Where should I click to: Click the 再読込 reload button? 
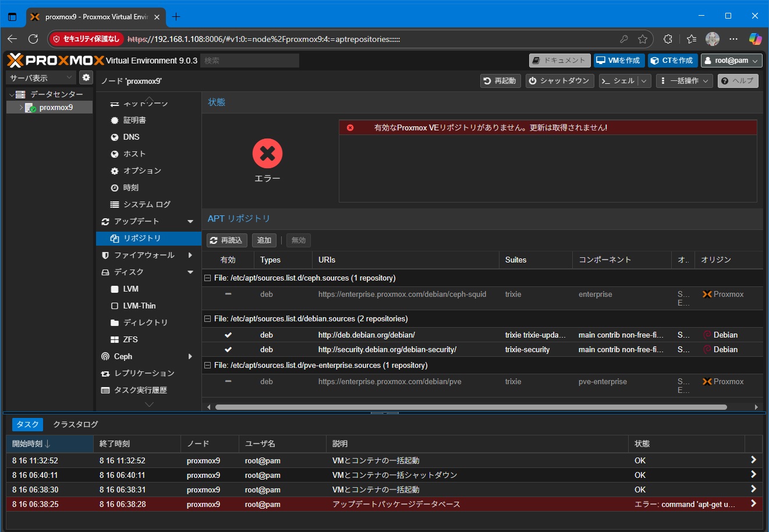pyautogui.click(x=227, y=240)
